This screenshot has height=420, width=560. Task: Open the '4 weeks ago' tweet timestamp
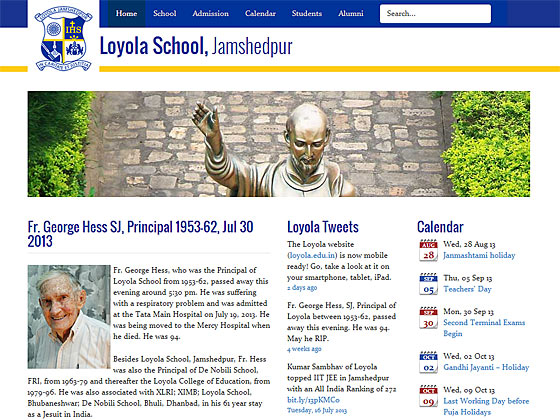pos(304,349)
